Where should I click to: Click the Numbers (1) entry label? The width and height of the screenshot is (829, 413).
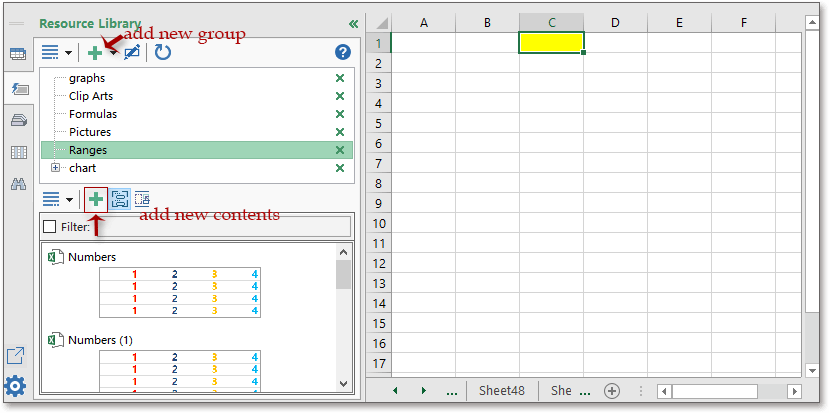tap(100, 340)
